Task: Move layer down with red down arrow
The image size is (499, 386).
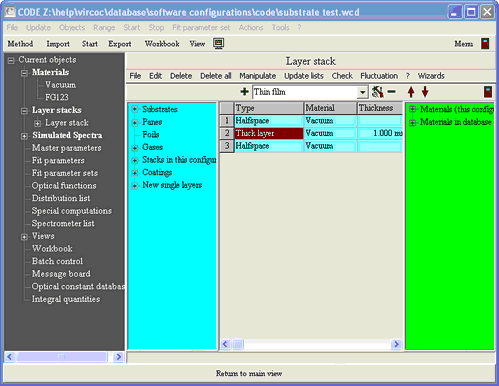Action: (x=425, y=92)
